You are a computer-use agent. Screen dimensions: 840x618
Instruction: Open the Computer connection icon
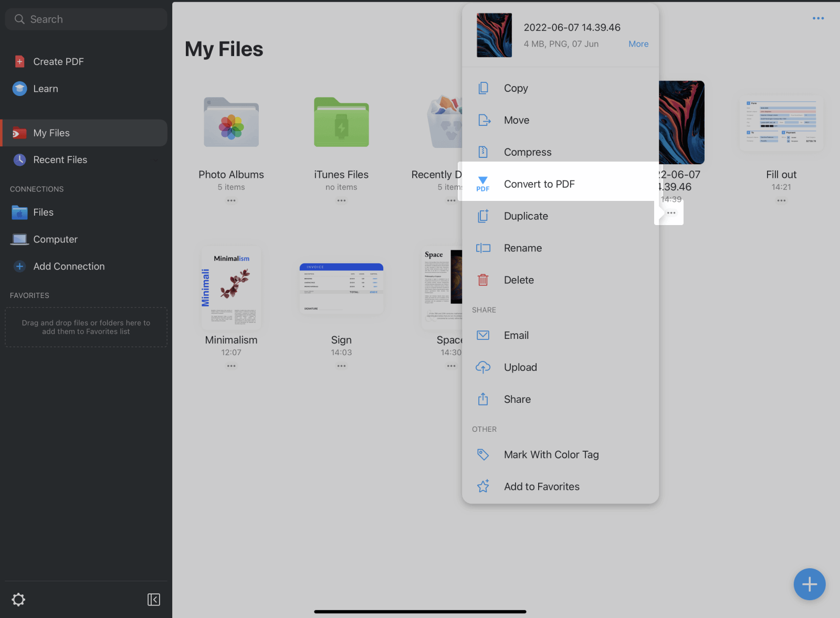(x=19, y=239)
